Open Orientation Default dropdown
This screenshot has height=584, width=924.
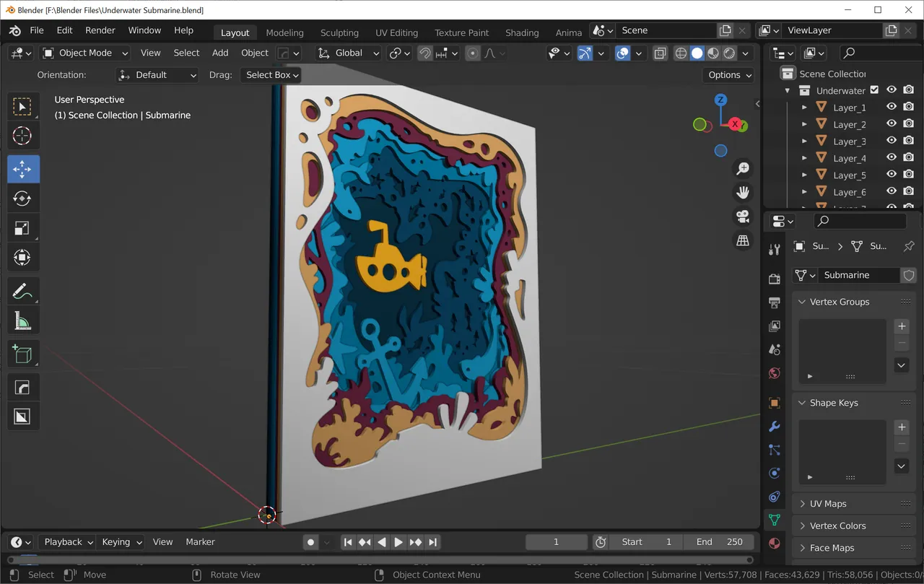157,75
